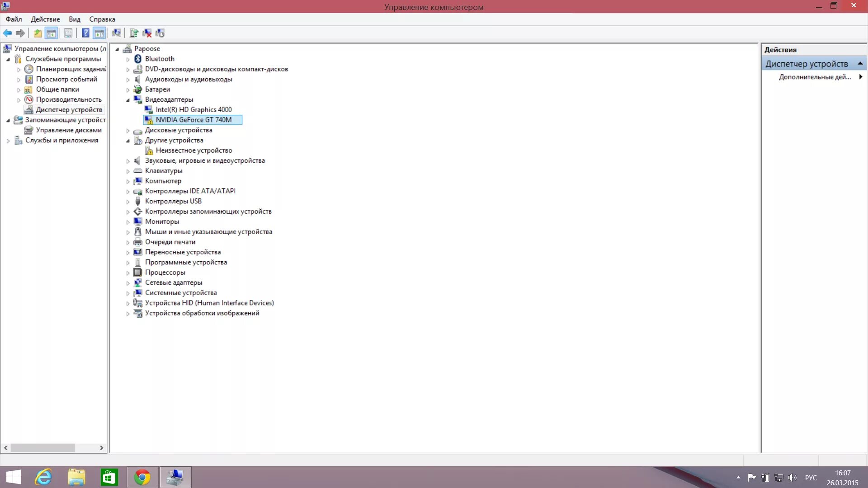Open the Вид menu
Screen dimensions: 868x488
[x=74, y=19]
